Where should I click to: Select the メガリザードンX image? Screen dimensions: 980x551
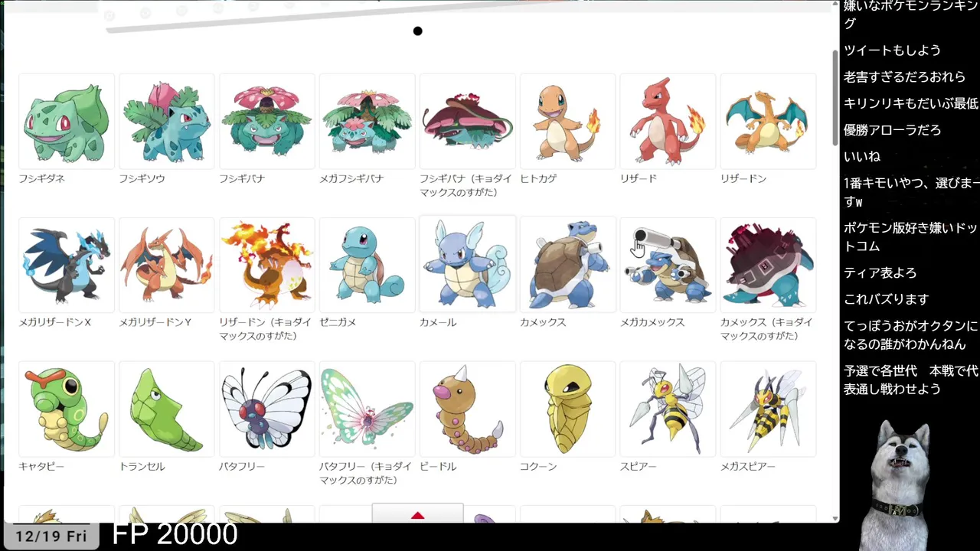pyautogui.click(x=67, y=266)
